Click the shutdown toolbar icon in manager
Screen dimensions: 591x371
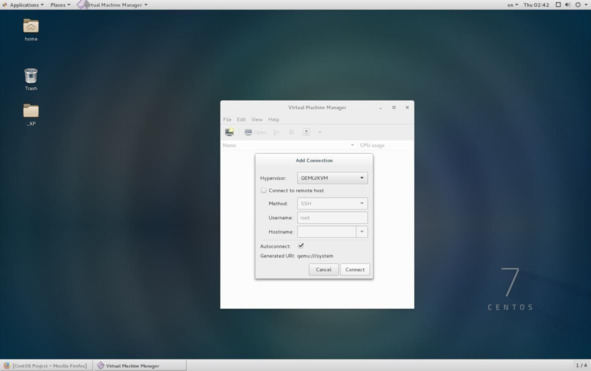click(x=306, y=132)
